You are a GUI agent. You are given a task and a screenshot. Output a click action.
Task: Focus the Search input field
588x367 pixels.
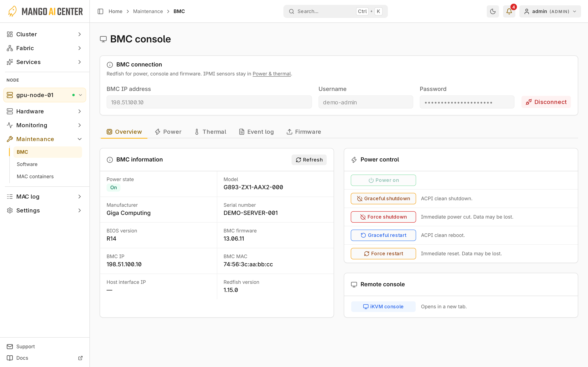coord(336,11)
